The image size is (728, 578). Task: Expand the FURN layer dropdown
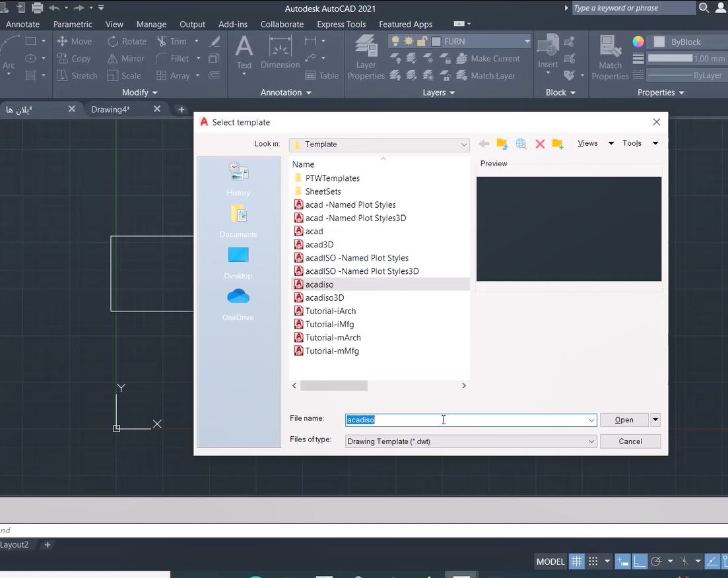[x=527, y=42]
